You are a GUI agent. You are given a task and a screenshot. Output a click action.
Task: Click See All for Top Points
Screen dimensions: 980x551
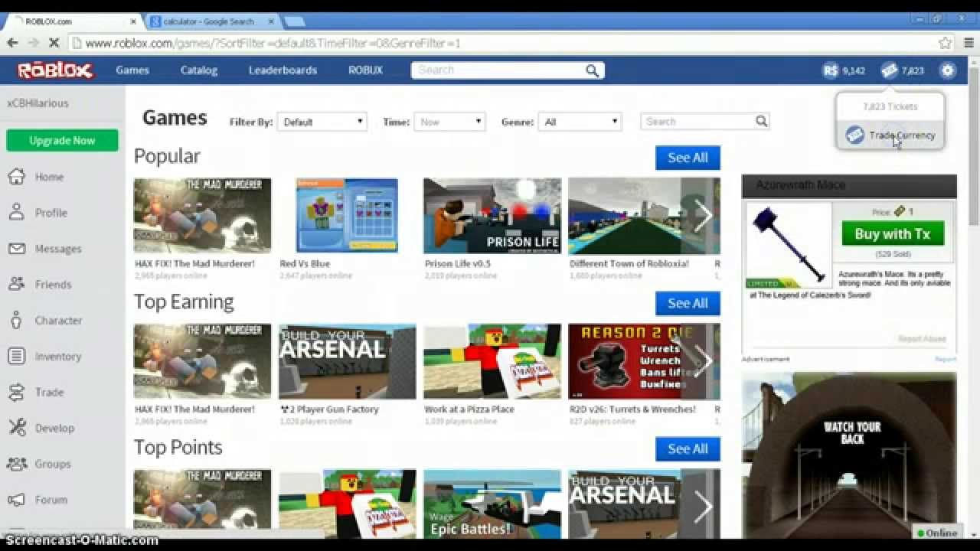(688, 448)
